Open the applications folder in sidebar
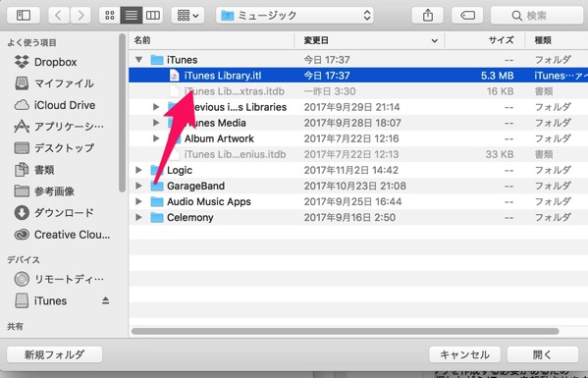The height and width of the screenshot is (378, 588). (59, 127)
